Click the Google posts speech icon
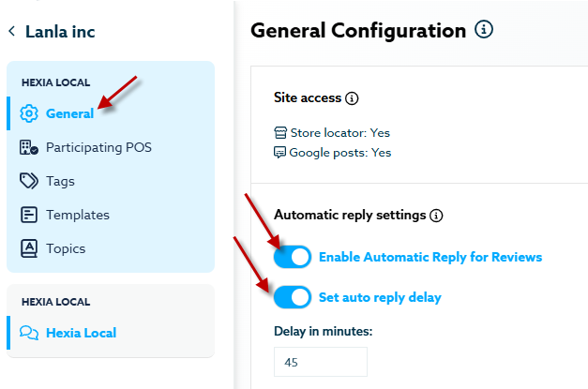The height and width of the screenshot is (389, 588). pos(280,152)
